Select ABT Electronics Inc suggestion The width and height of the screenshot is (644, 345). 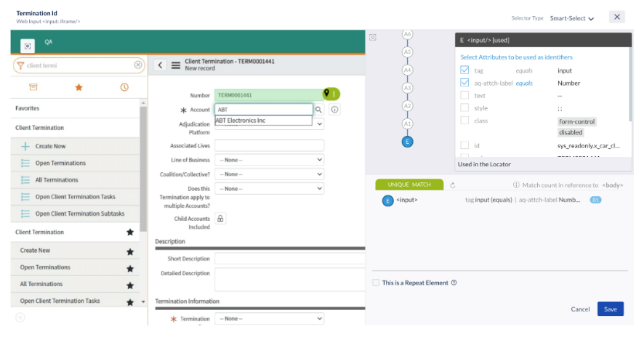[251, 121]
